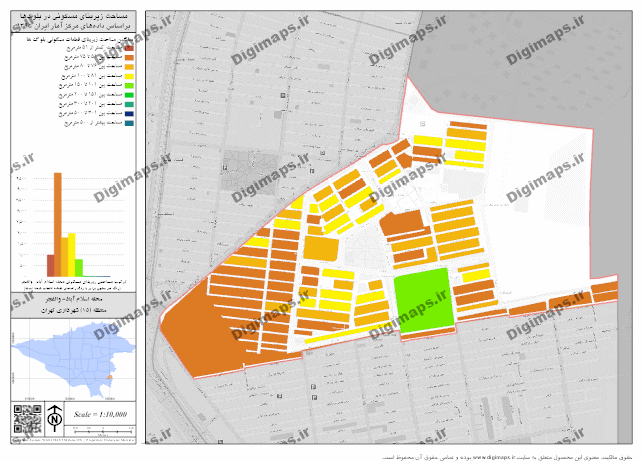Open the www.digimaps.ir link in the footer
This screenshot has width=643, height=461.
(x=494, y=457)
